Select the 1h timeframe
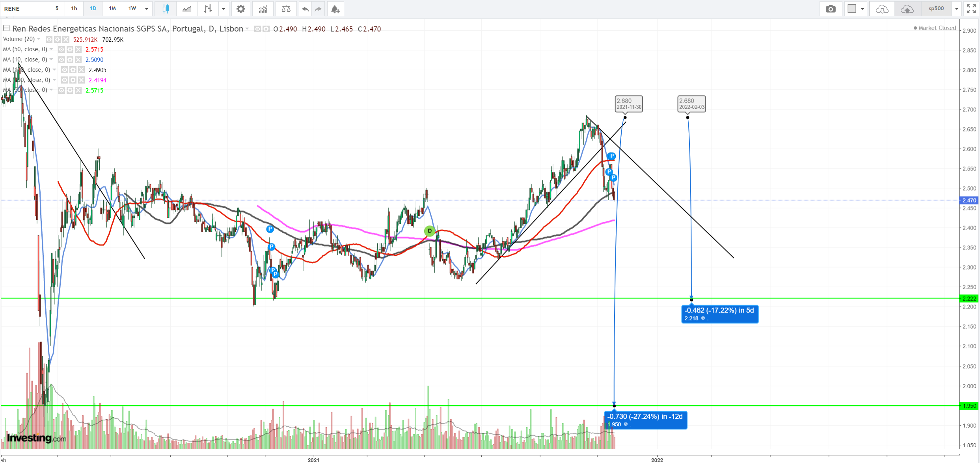This screenshot has height=463, width=980. click(x=74, y=9)
